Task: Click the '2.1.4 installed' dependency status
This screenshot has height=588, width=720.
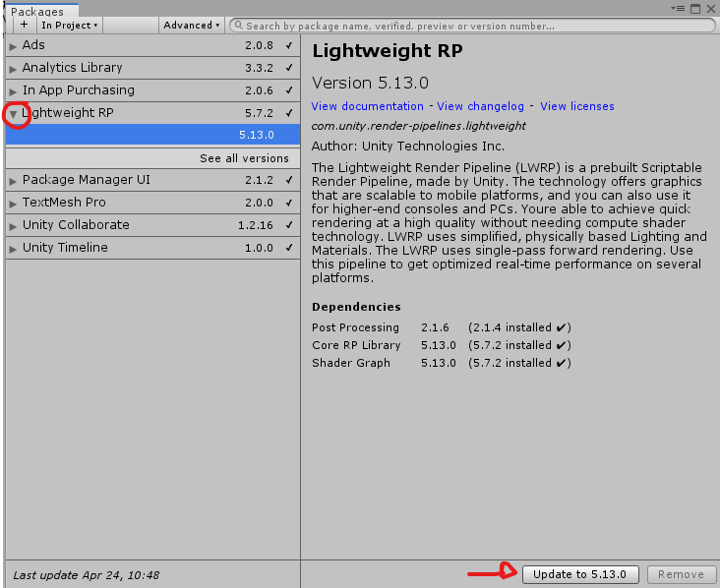Action: (519, 327)
